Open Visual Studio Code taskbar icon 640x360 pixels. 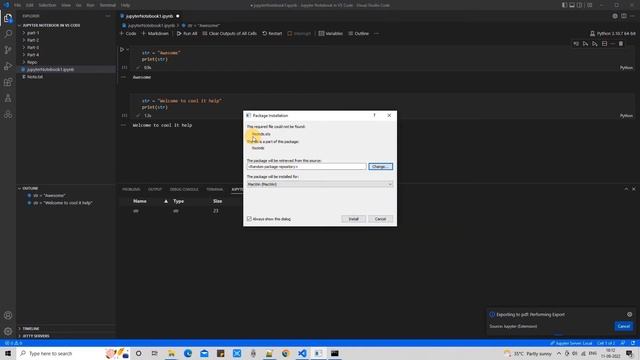pyautogui.click(x=302, y=353)
